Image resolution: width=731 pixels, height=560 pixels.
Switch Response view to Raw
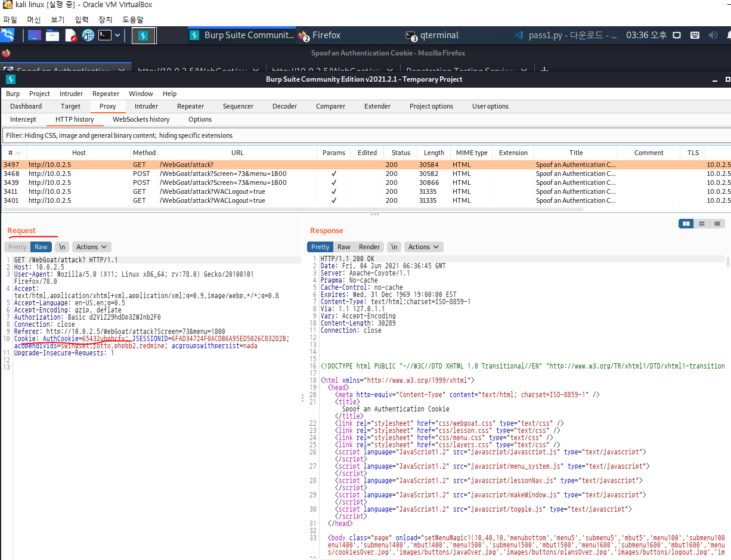[344, 247]
